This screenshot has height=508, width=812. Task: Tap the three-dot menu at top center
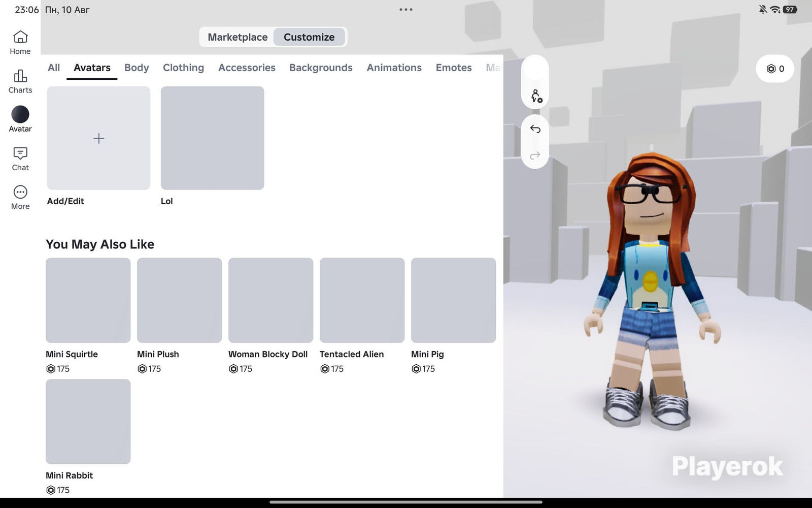tap(406, 10)
